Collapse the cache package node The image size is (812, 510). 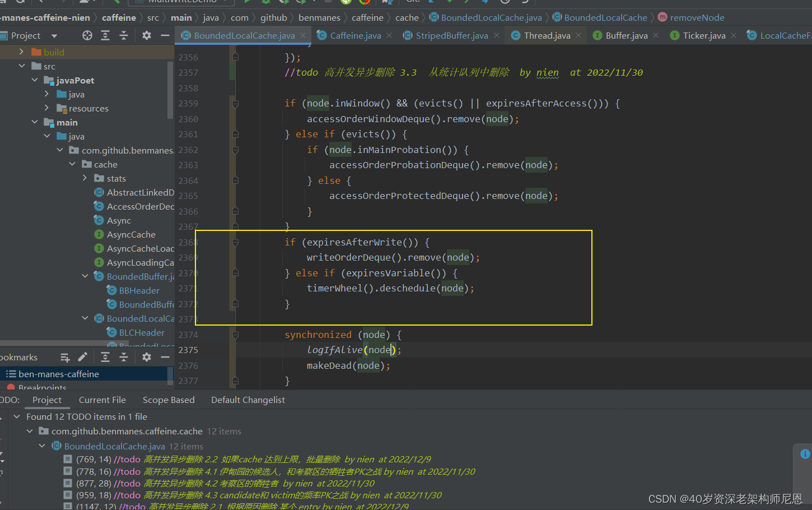(x=72, y=164)
